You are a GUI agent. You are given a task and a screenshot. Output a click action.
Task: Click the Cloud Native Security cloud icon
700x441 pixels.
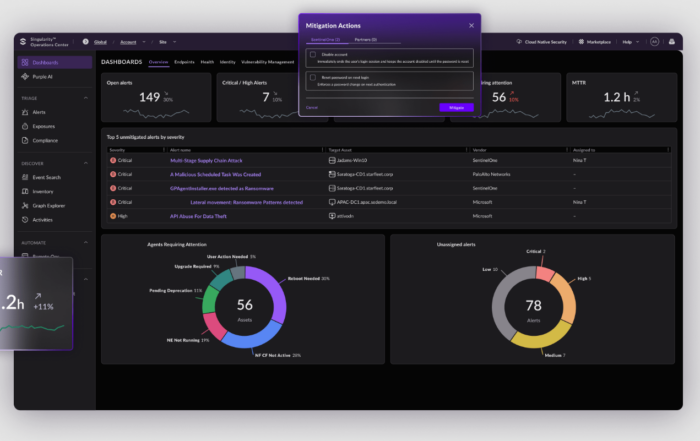click(x=519, y=42)
